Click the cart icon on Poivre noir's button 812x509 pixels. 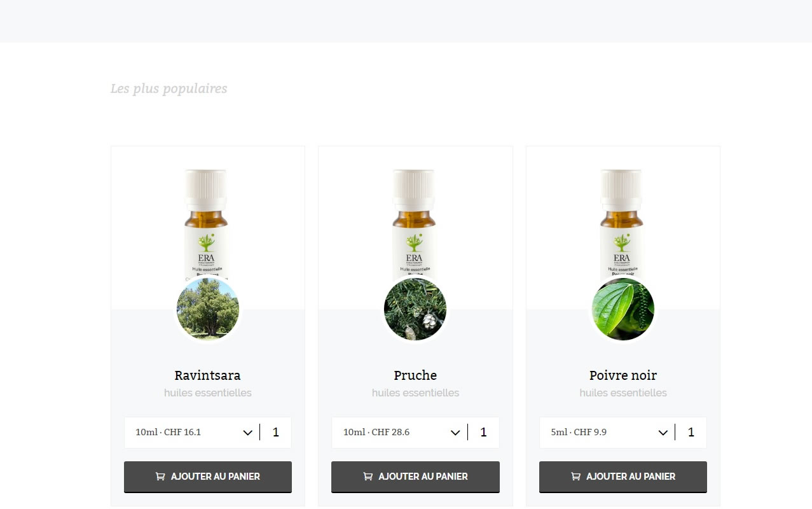[575, 476]
